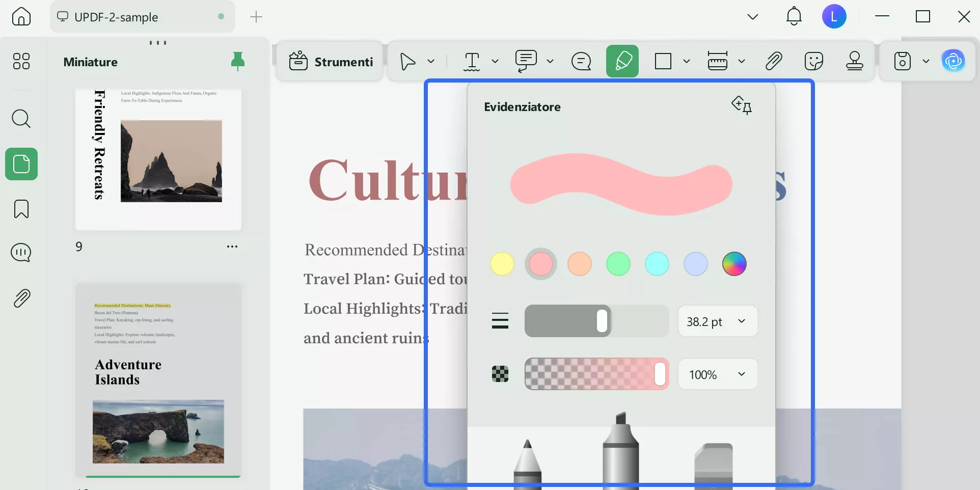980x490 pixels.
Task: Expand the text comment dropdown
Action: 550,62
